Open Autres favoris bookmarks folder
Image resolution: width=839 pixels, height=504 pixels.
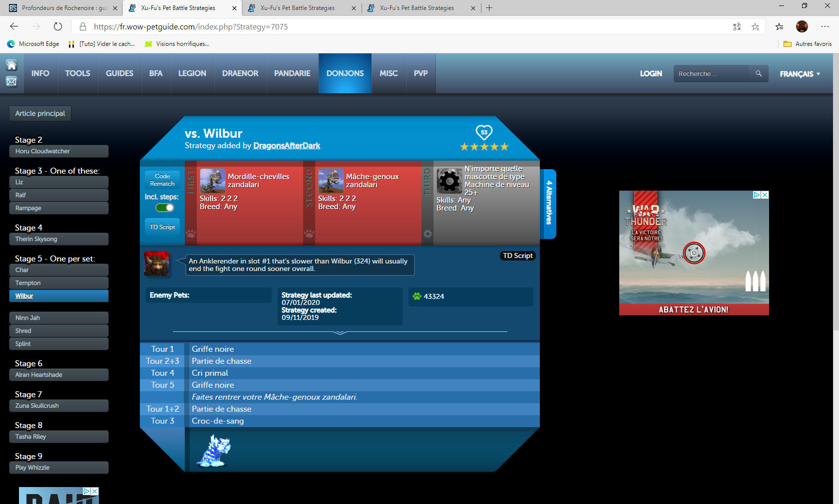(x=808, y=44)
